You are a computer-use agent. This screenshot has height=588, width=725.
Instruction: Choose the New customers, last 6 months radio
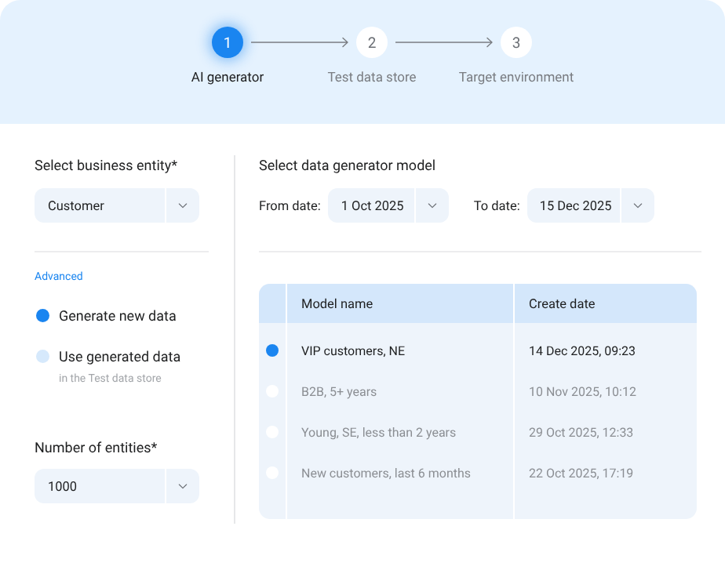272,473
